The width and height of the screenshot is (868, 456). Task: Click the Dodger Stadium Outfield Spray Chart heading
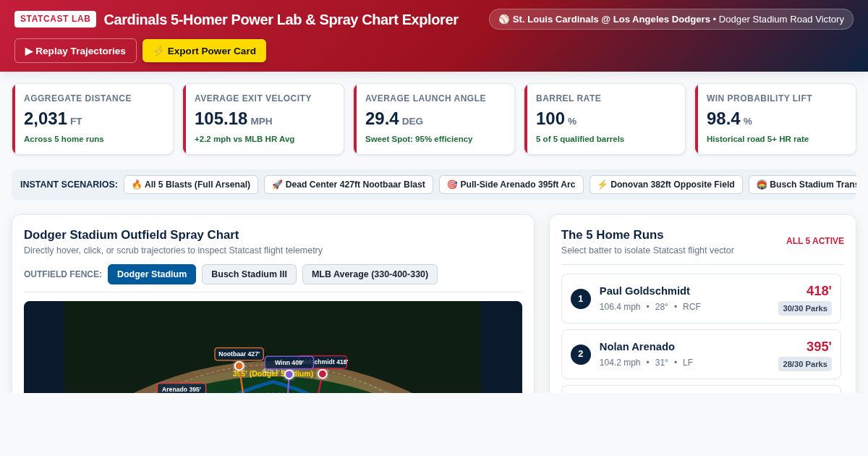click(x=132, y=235)
